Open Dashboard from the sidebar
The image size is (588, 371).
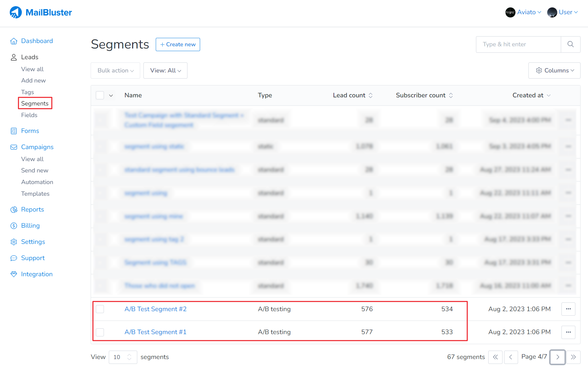click(x=37, y=41)
